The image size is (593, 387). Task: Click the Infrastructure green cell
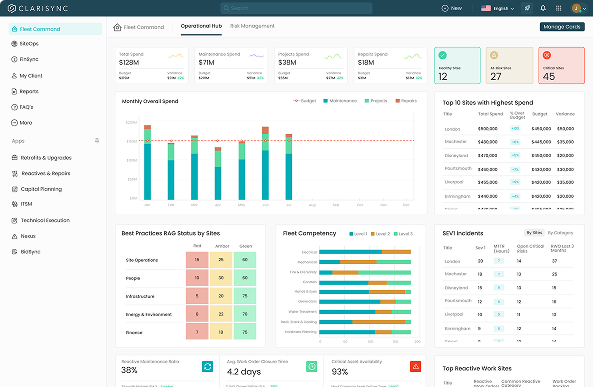(x=245, y=296)
